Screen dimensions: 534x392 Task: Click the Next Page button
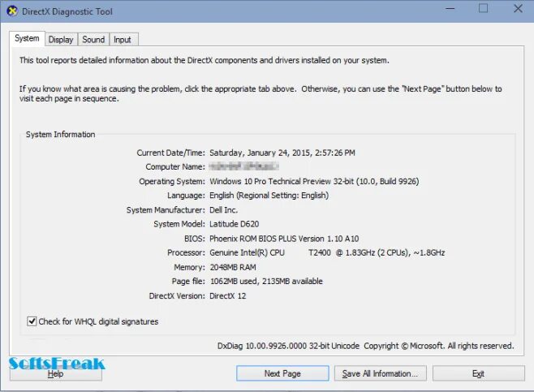click(x=282, y=373)
